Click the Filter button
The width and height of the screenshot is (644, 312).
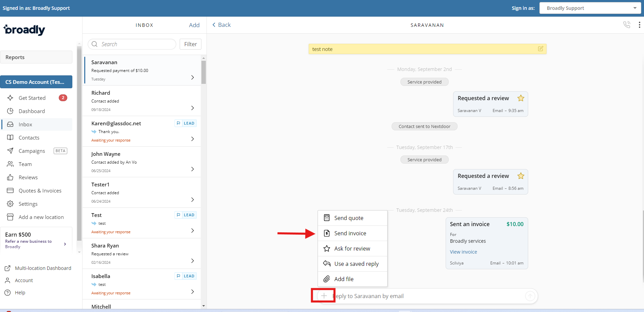pyautogui.click(x=191, y=44)
